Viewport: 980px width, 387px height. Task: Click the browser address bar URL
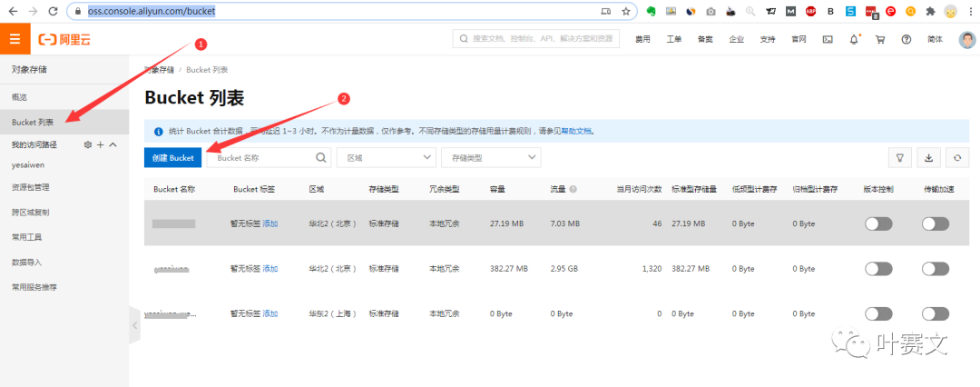pos(152,11)
